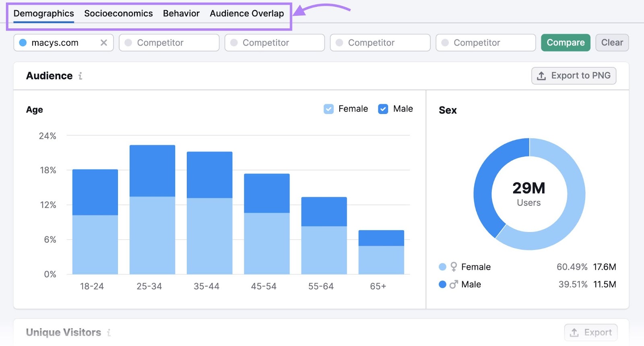Image resolution: width=644 pixels, height=346 pixels.
Task: Click the fourth Competitor input field
Action: [485, 43]
